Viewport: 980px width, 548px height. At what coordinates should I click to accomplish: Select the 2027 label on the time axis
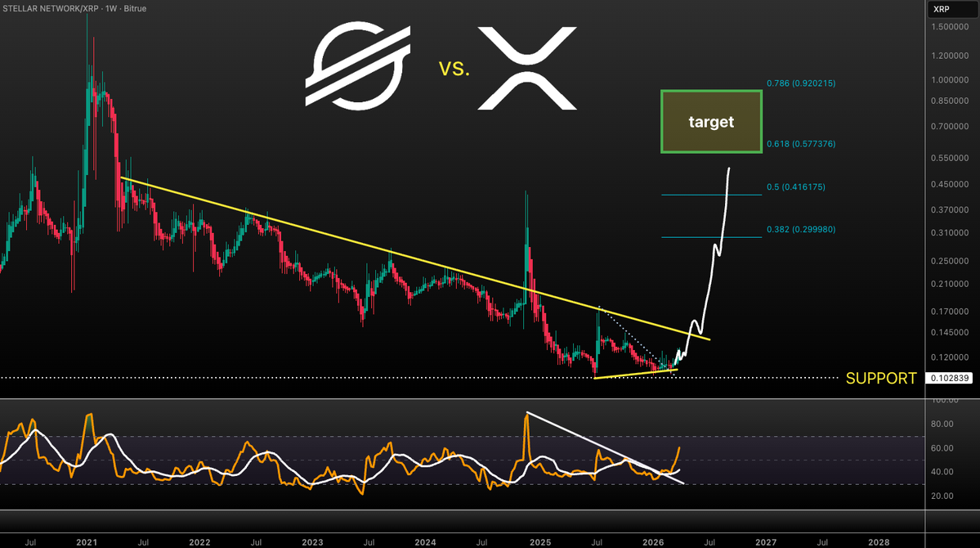[x=766, y=541]
